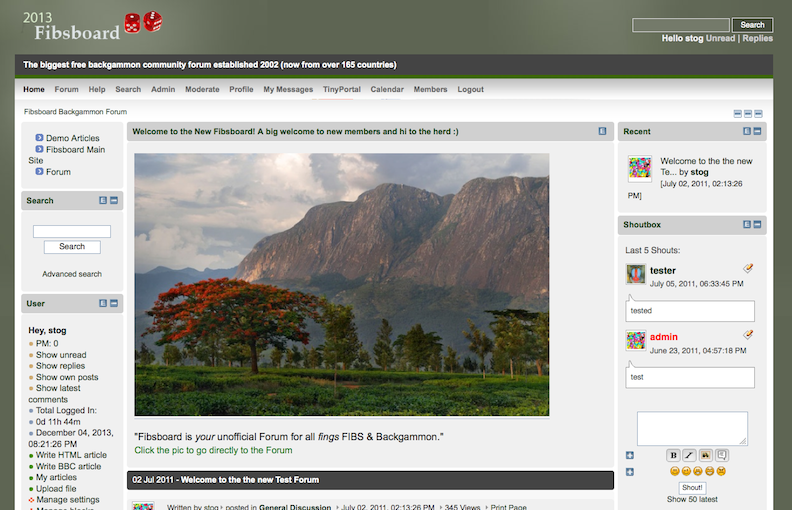Open the Upload file link

click(x=56, y=488)
